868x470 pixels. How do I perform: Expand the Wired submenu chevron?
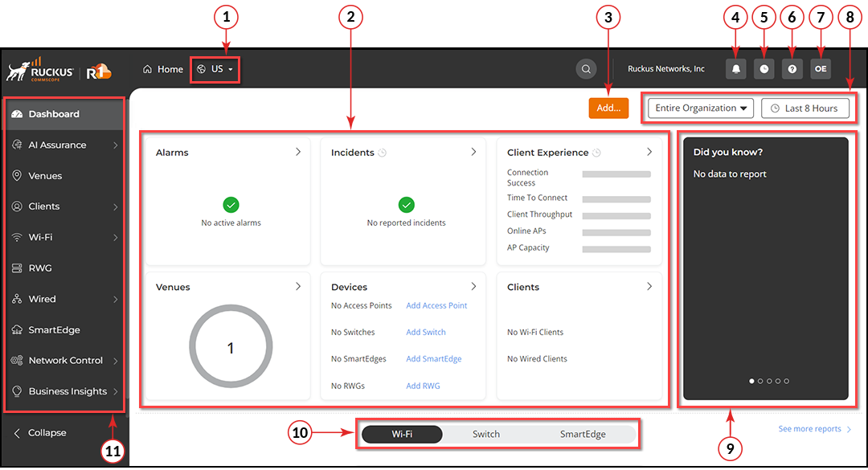coord(116,299)
